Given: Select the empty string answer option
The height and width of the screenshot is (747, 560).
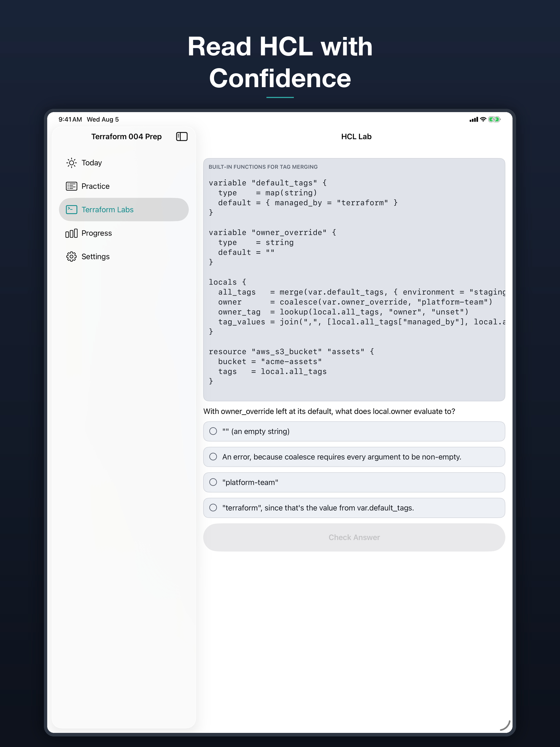Looking at the screenshot, I should pyautogui.click(x=354, y=431).
